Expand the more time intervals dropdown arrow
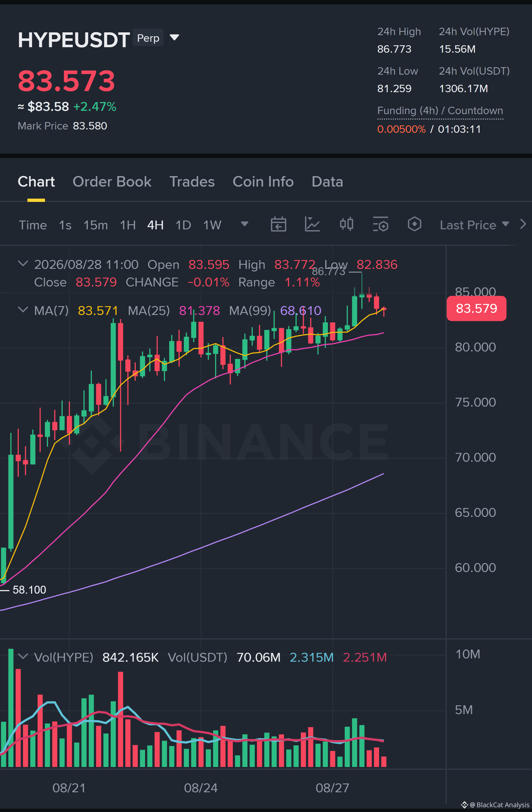Viewport: 532px width, 812px height. (244, 224)
